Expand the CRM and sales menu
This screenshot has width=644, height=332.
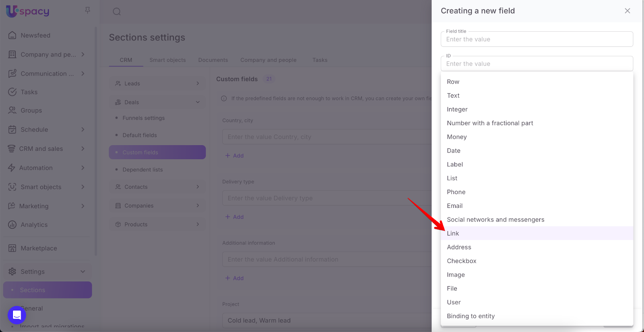tap(83, 149)
